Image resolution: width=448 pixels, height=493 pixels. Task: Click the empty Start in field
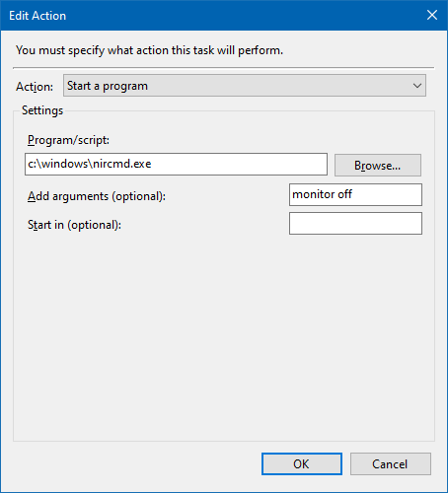[355, 223]
